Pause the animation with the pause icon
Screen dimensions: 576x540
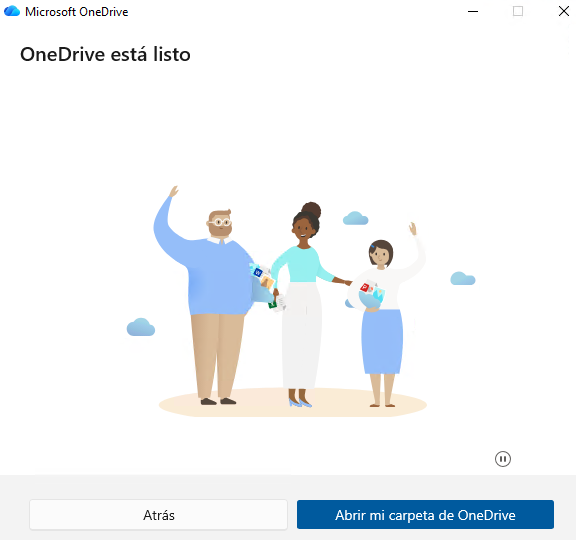[503, 459]
